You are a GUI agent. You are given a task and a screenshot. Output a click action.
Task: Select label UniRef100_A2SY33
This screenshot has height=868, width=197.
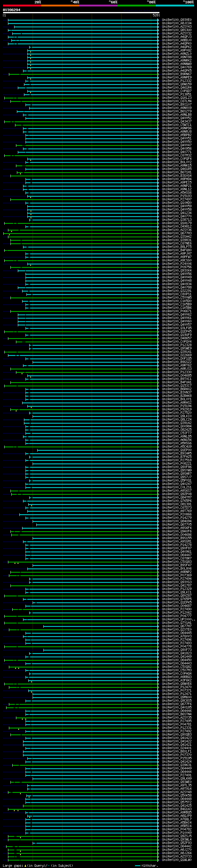(x=177, y=856)
